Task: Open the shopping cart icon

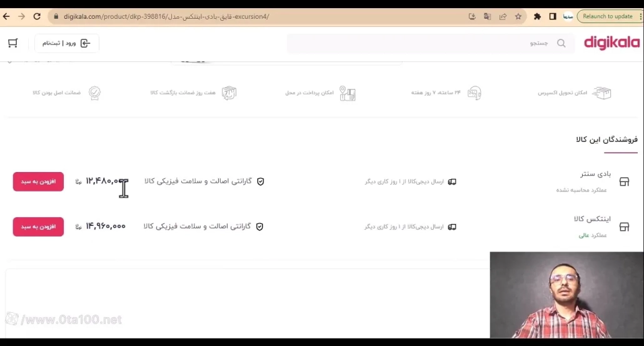Action: coord(13,43)
